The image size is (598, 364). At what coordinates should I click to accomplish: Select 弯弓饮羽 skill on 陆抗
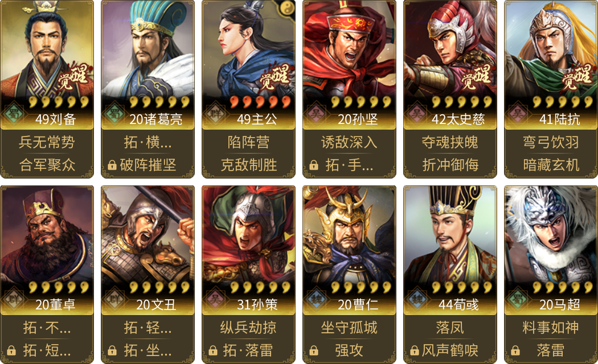pyautogui.click(x=551, y=142)
